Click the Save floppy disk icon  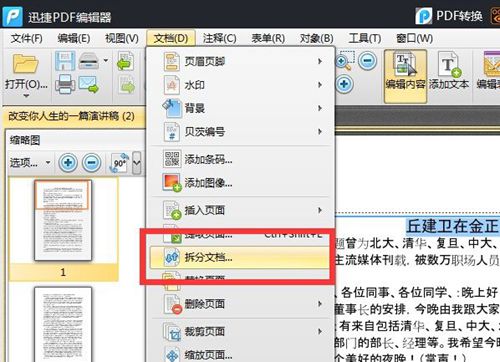pyautogui.click(x=65, y=61)
